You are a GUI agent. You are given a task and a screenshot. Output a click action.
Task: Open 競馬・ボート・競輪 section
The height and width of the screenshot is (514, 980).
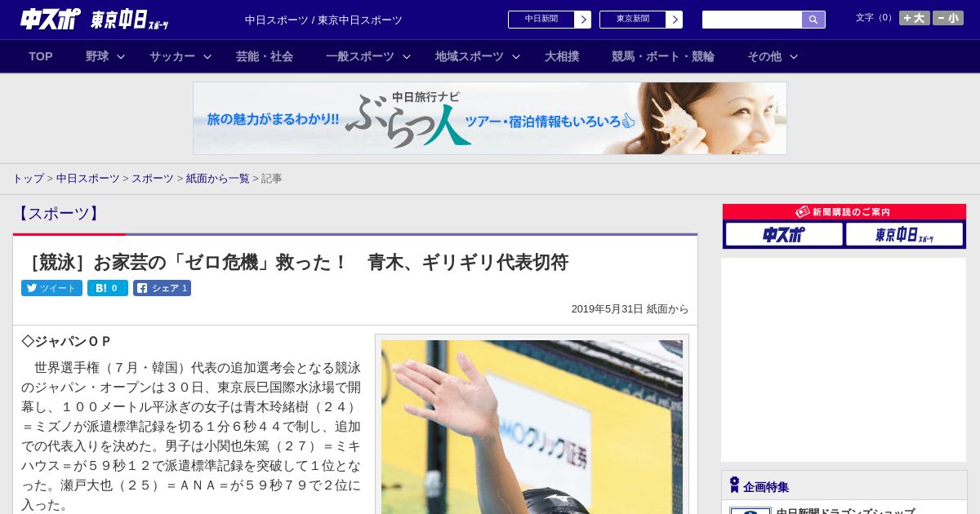click(663, 56)
